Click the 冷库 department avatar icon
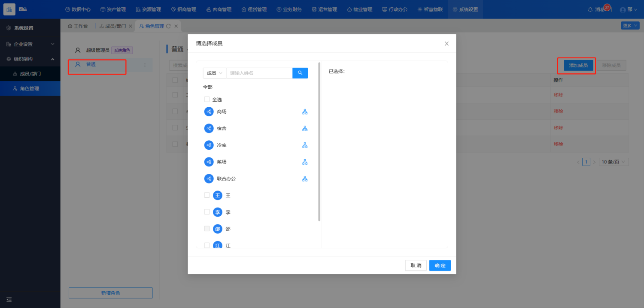The height and width of the screenshot is (308, 644). click(x=209, y=145)
